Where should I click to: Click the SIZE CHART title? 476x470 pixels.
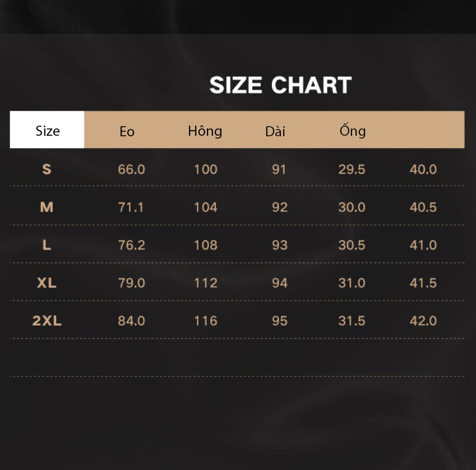point(280,85)
